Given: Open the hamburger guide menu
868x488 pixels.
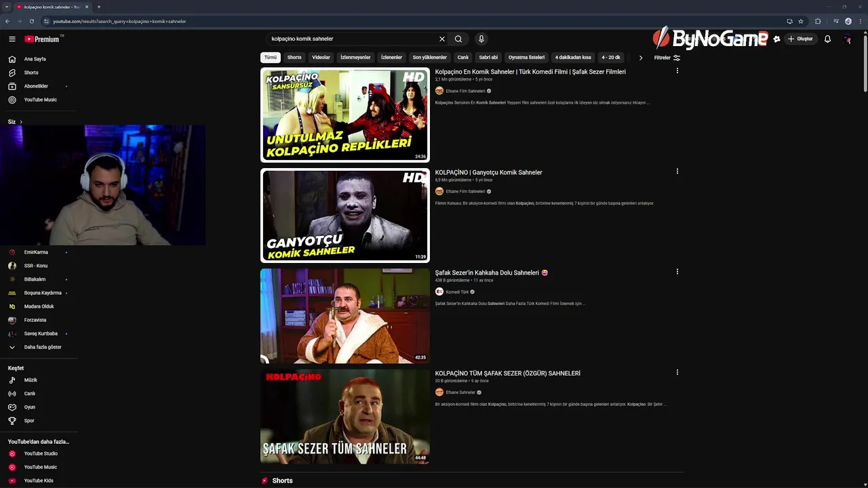Looking at the screenshot, I should pyautogui.click(x=12, y=39).
